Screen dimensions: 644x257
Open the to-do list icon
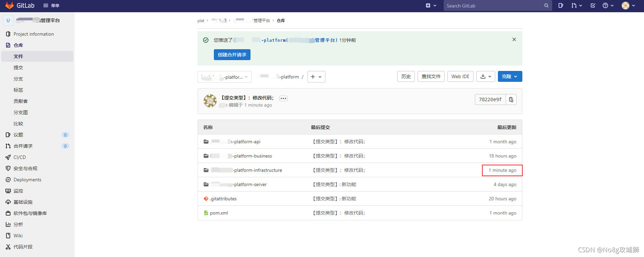tap(593, 5)
